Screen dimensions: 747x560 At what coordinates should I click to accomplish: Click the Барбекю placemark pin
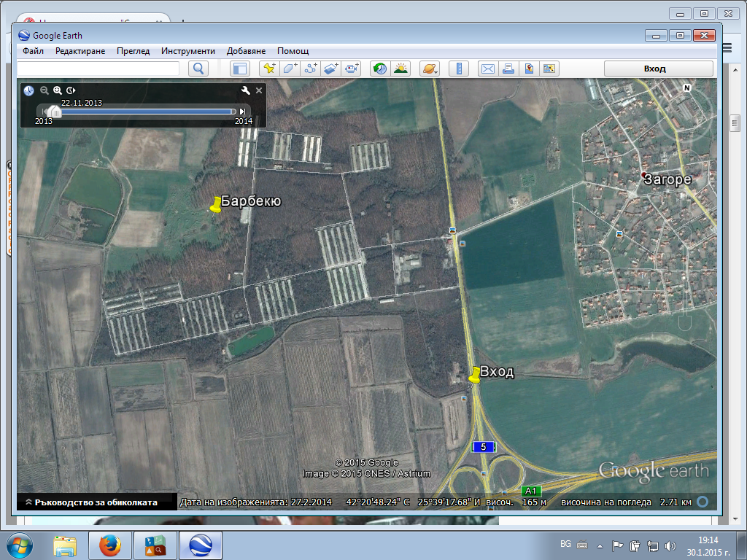[215, 206]
